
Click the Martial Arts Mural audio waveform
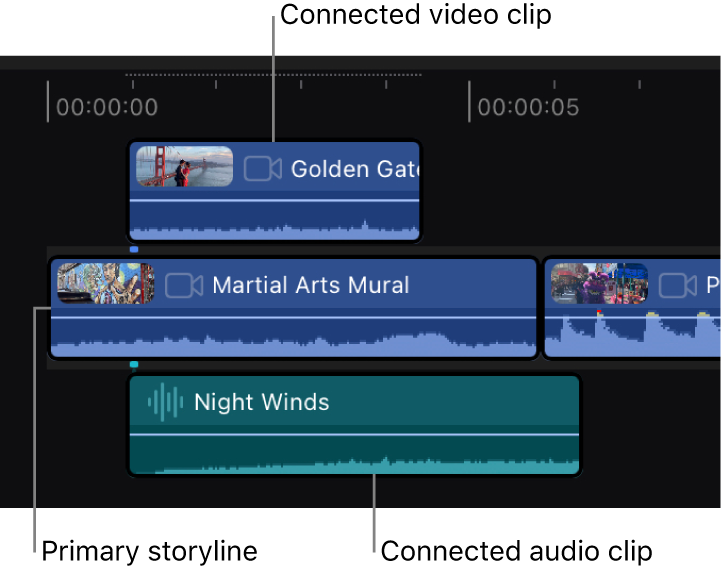click(293, 345)
